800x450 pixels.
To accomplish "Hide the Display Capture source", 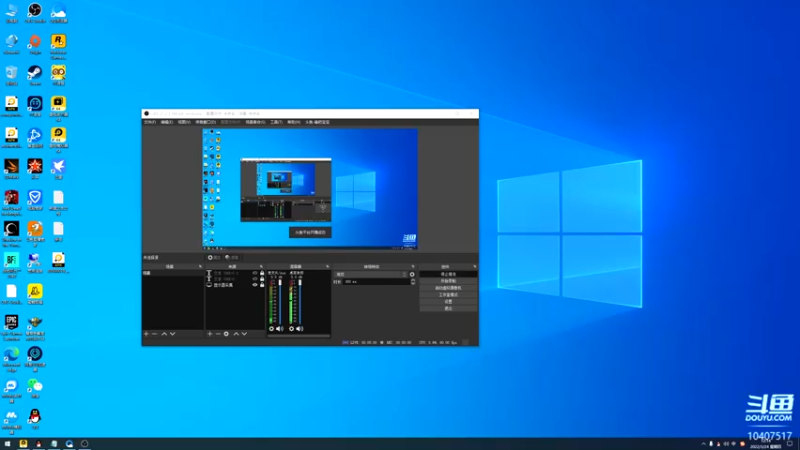I will click(255, 285).
